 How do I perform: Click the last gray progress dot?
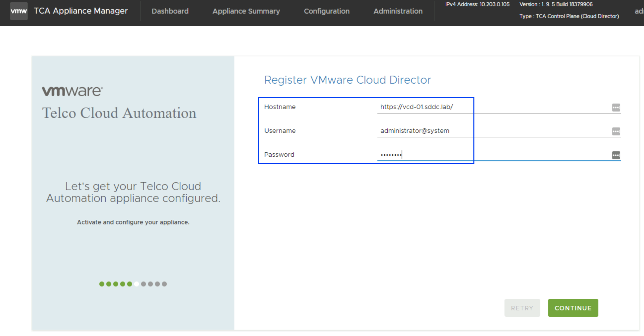(x=164, y=284)
